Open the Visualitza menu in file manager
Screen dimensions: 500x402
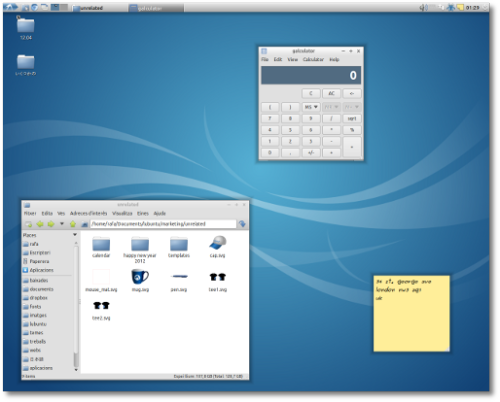click(x=122, y=213)
